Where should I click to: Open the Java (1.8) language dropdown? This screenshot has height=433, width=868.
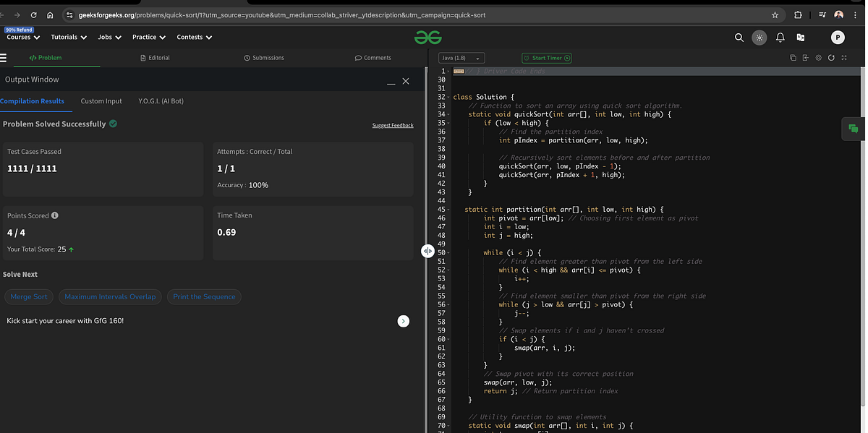pyautogui.click(x=461, y=58)
